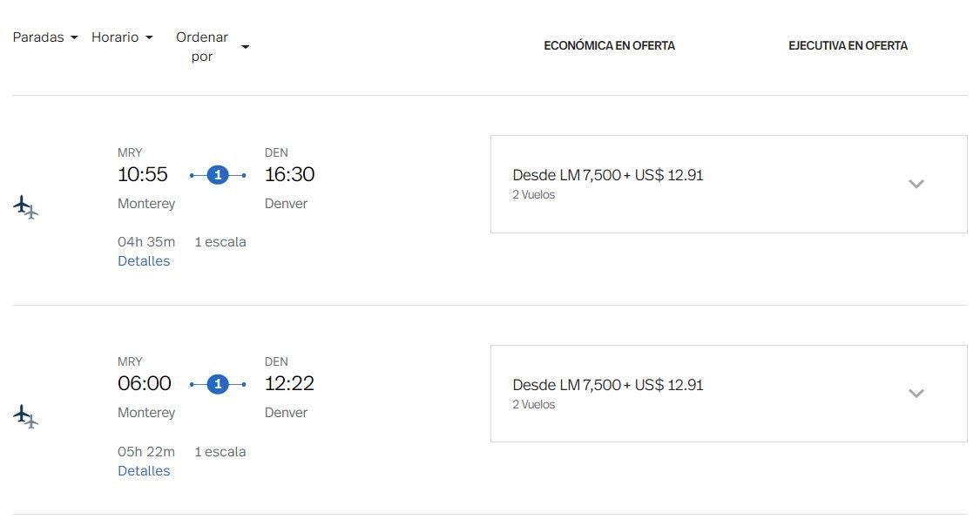Select the ECONÓMICA EN OFERTA column header

coord(609,46)
